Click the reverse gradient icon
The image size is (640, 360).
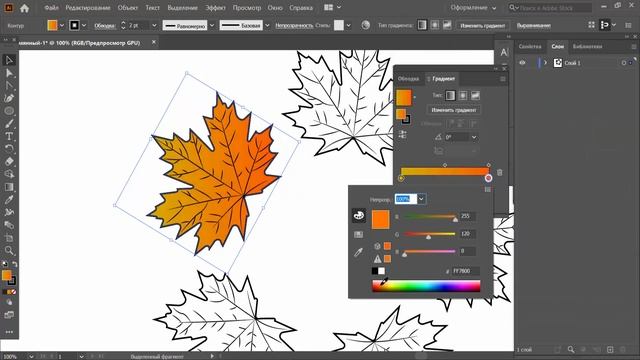402,135
